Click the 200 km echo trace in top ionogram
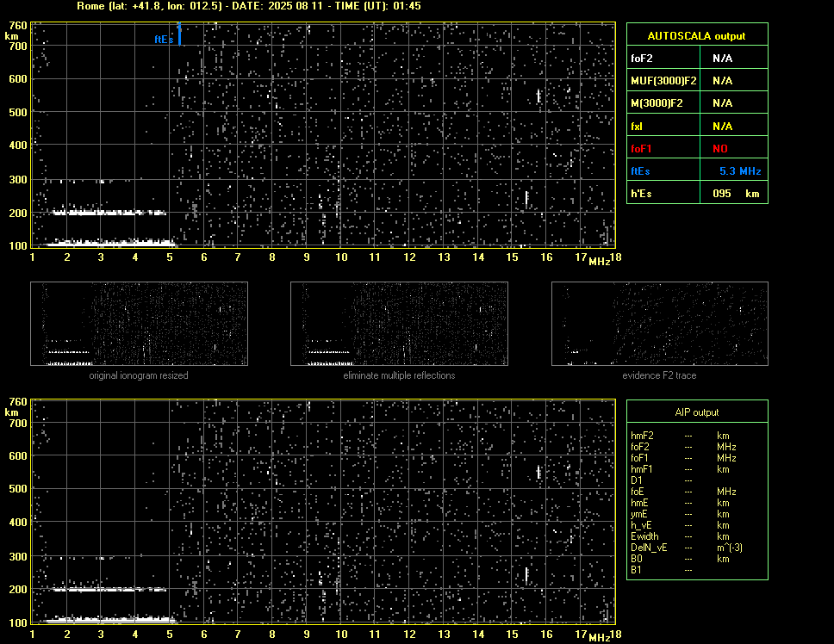 [109, 213]
